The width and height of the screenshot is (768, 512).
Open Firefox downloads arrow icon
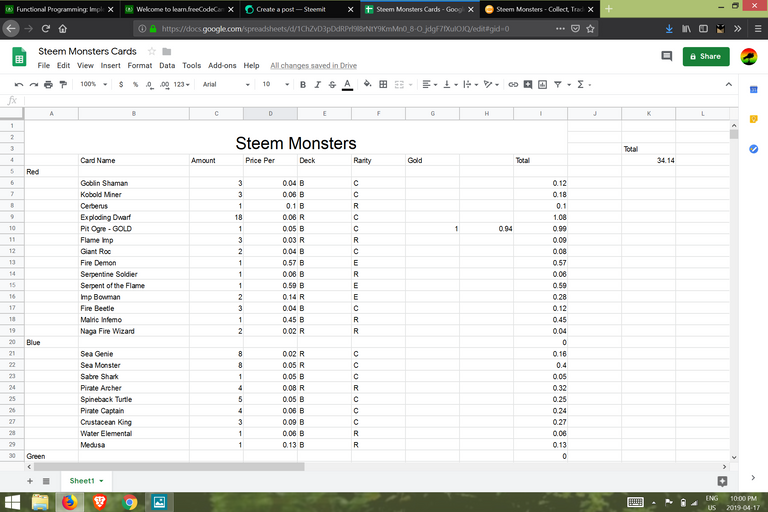(x=669, y=29)
